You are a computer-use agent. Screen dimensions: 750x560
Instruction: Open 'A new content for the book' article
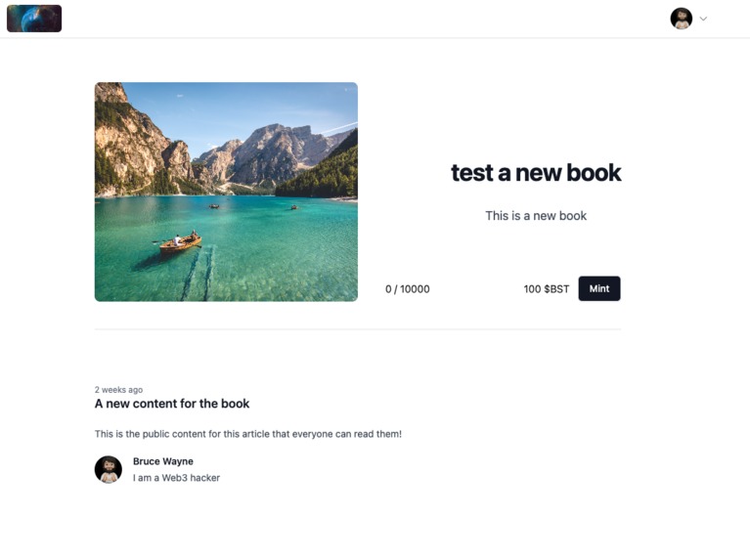pyautogui.click(x=172, y=404)
